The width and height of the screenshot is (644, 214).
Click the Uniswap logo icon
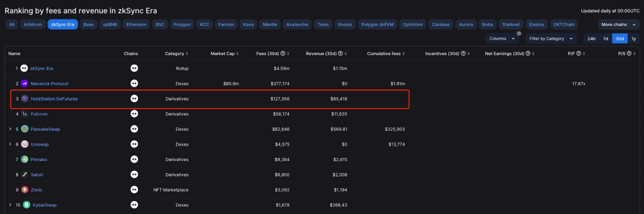[x=25, y=144]
